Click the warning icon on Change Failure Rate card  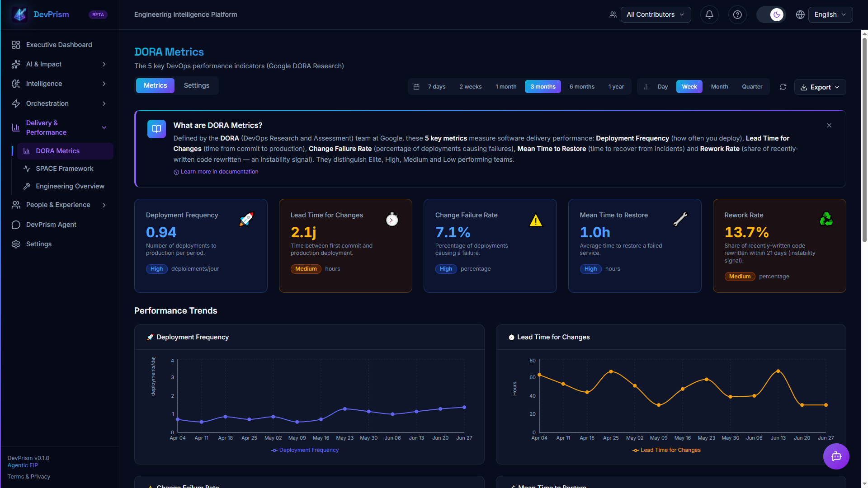tap(536, 220)
